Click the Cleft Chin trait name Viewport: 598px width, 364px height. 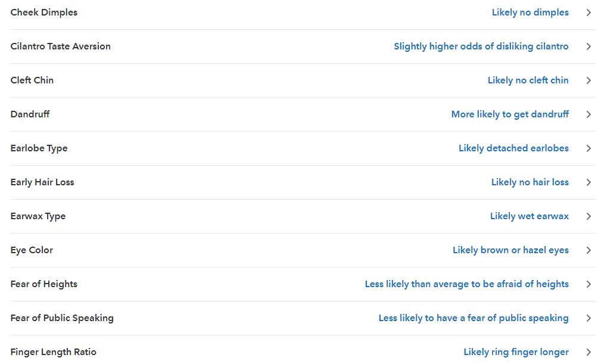pyautogui.click(x=32, y=80)
